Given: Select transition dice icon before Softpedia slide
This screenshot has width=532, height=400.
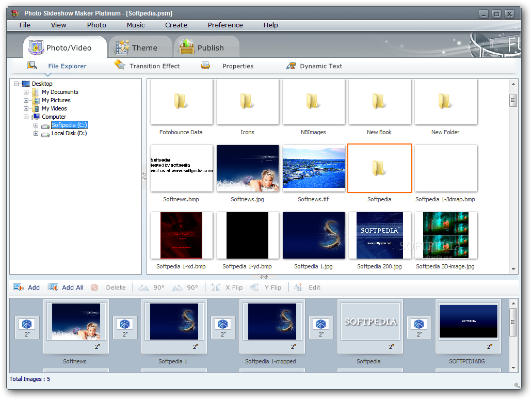Looking at the screenshot, I should coord(321,324).
